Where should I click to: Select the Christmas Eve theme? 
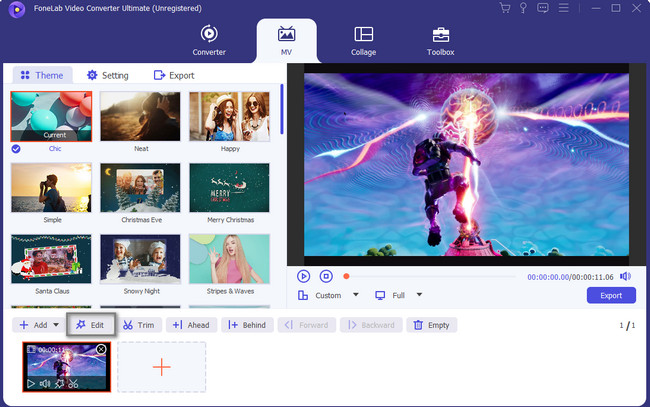(141, 188)
